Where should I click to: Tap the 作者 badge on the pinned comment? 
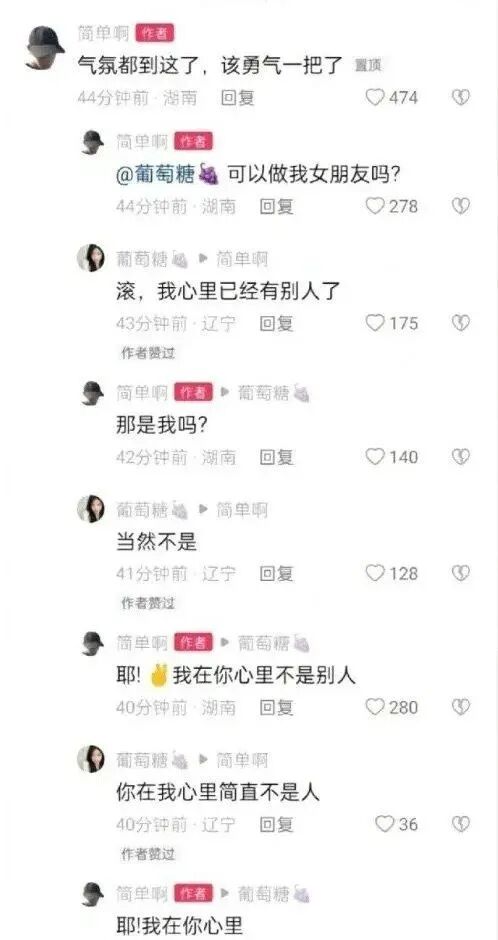pyautogui.click(x=155, y=34)
